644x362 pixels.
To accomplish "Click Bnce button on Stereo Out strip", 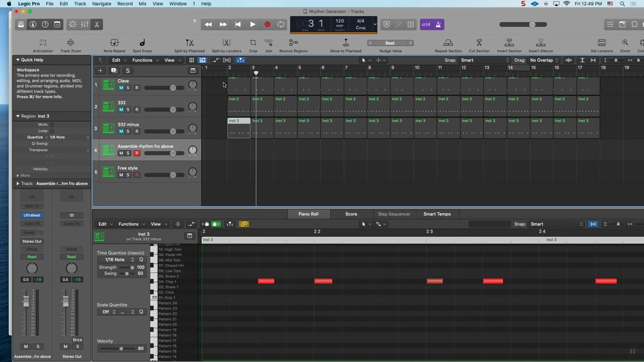I will [x=77, y=340].
